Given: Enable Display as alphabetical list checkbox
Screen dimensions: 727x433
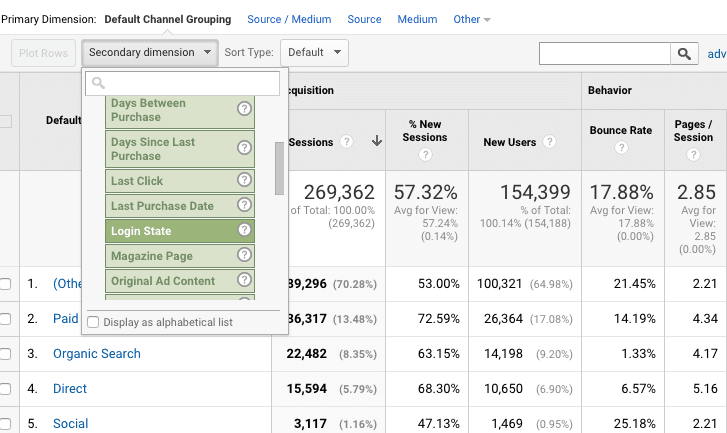Looking at the screenshot, I should click(x=94, y=322).
